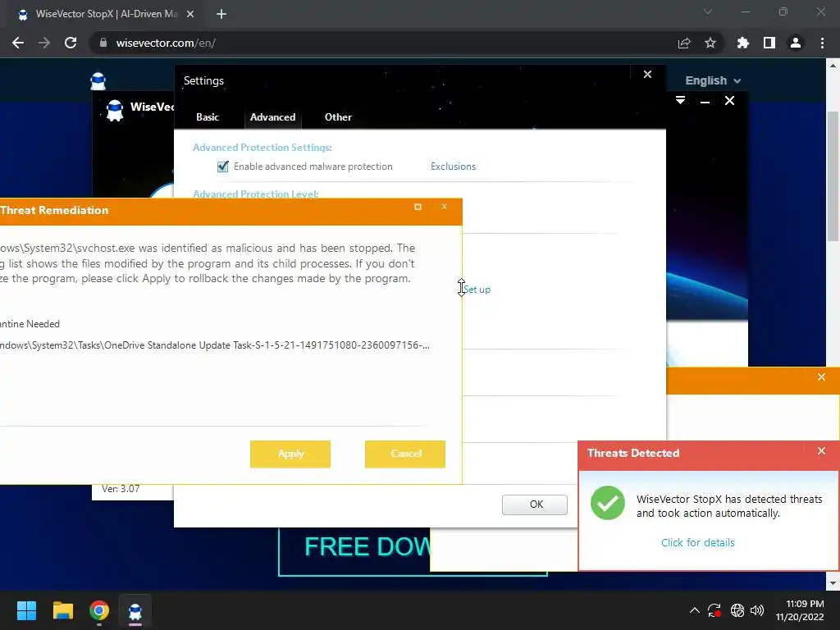Open the Exclusions link in Settings
This screenshot has height=630, width=840.
point(453,167)
